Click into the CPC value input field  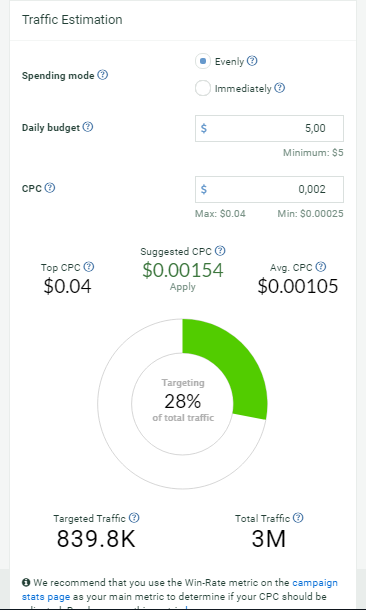click(269, 189)
